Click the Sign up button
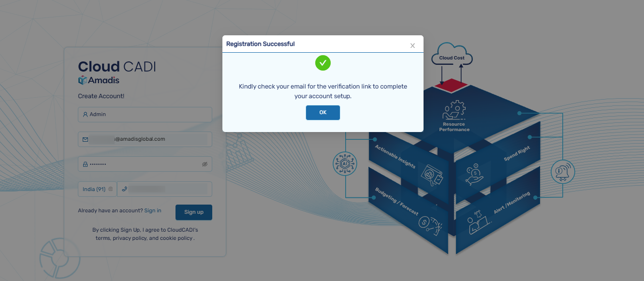The height and width of the screenshot is (281, 644). (x=194, y=212)
